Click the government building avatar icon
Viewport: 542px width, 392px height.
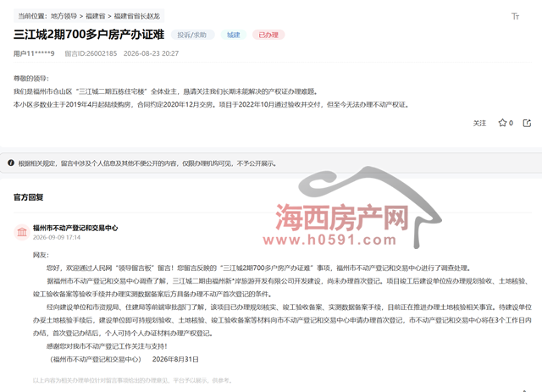(22, 232)
